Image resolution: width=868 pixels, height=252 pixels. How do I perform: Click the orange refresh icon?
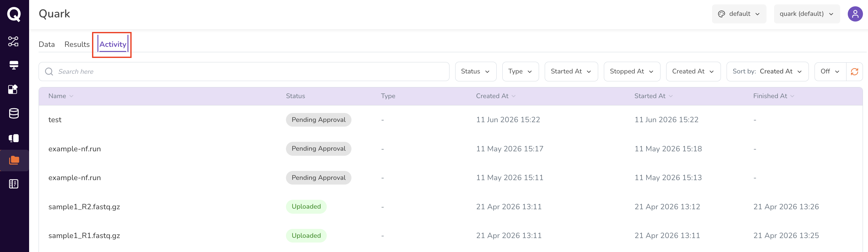[x=854, y=72]
